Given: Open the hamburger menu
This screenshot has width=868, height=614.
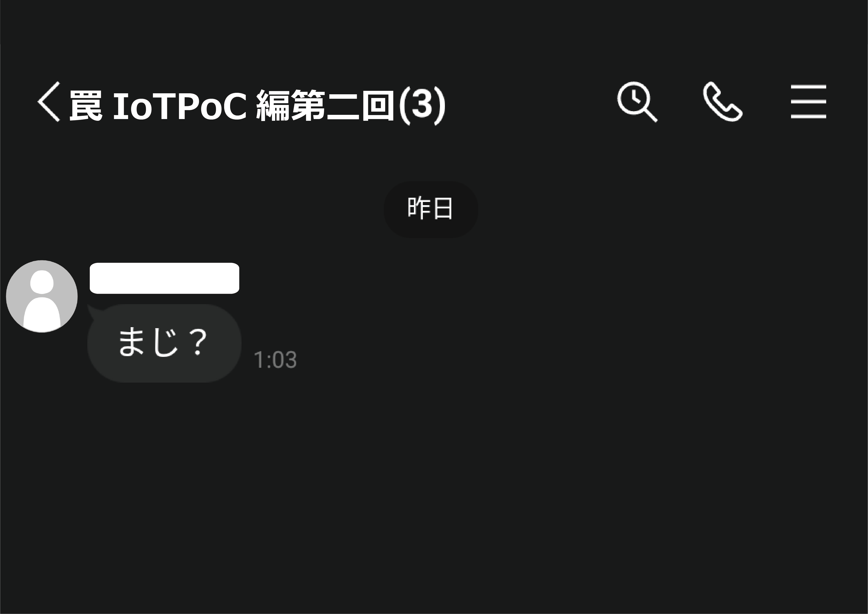Looking at the screenshot, I should [x=808, y=102].
